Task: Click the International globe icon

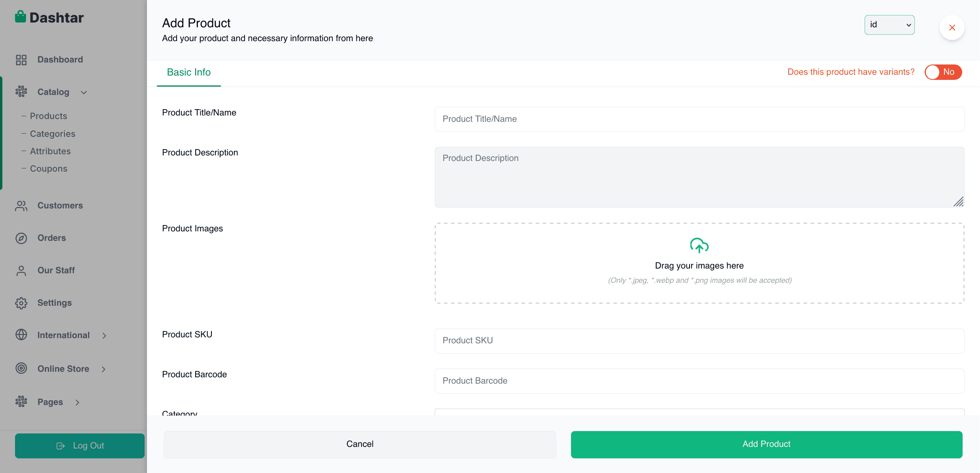Action: click(x=21, y=335)
